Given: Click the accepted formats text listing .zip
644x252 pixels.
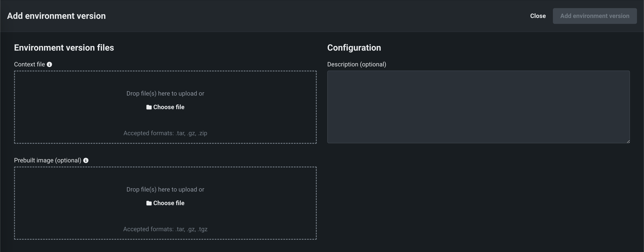Looking at the screenshot, I should click(165, 133).
